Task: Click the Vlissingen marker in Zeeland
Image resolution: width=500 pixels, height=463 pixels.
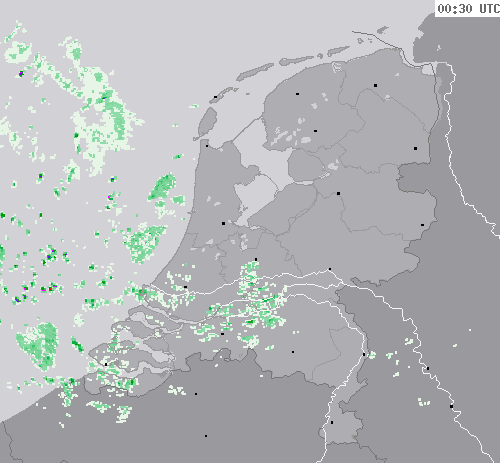Action: [106, 364]
